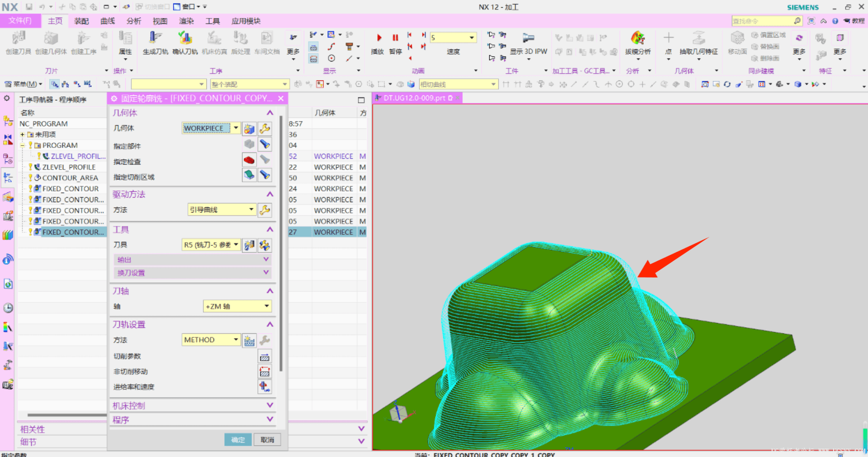The image size is (868, 457).
Task: Close the 固定轮廓铣 dialog
Action: click(281, 98)
